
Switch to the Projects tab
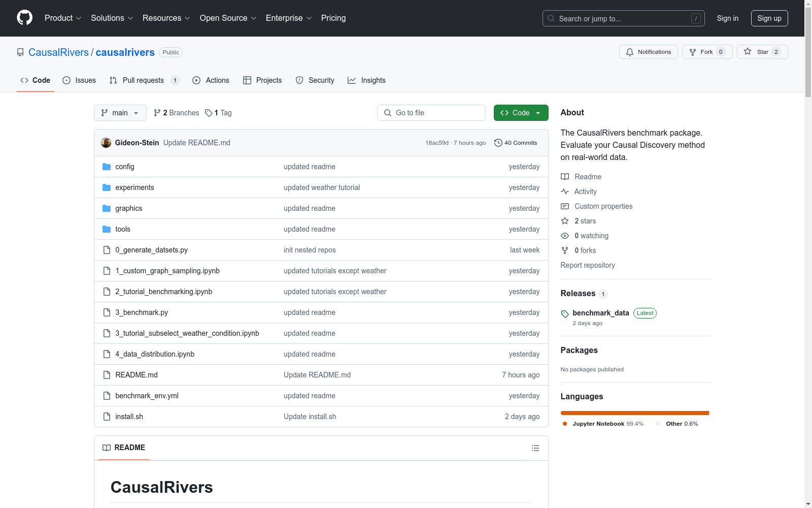pyautogui.click(x=262, y=80)
